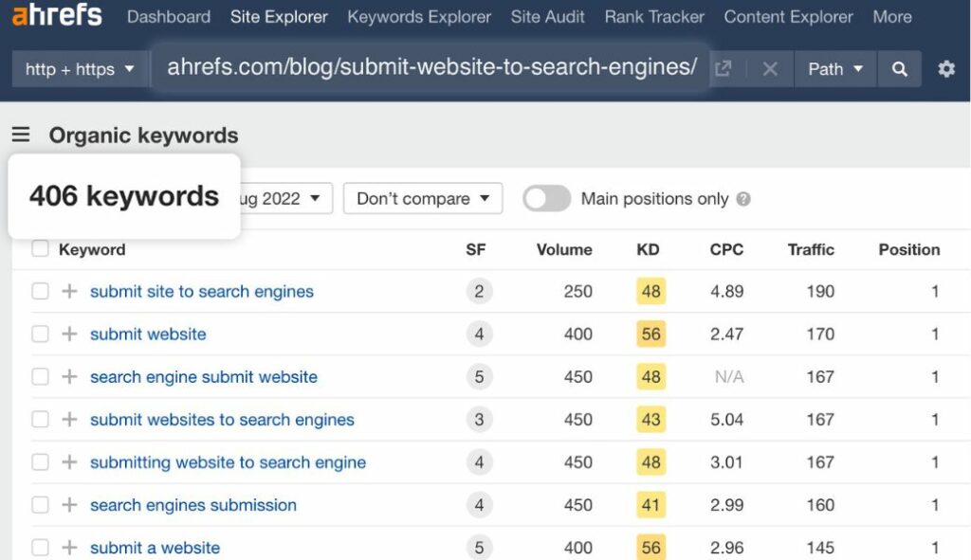This screenshot has width=971, height=560.
Task: Expand plus icon for submit site to search engines
Action: 69,291
